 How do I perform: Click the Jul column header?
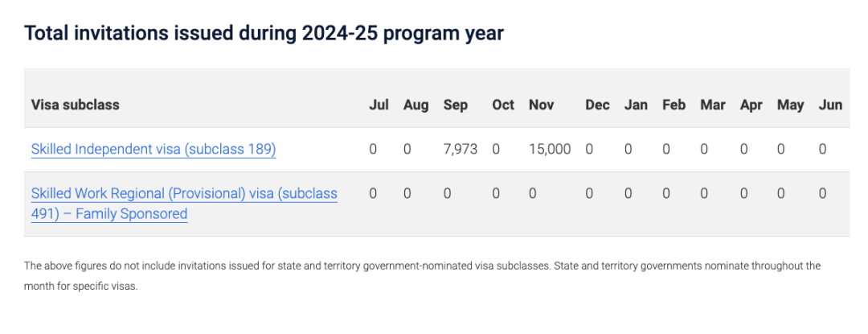pos(379,105)
